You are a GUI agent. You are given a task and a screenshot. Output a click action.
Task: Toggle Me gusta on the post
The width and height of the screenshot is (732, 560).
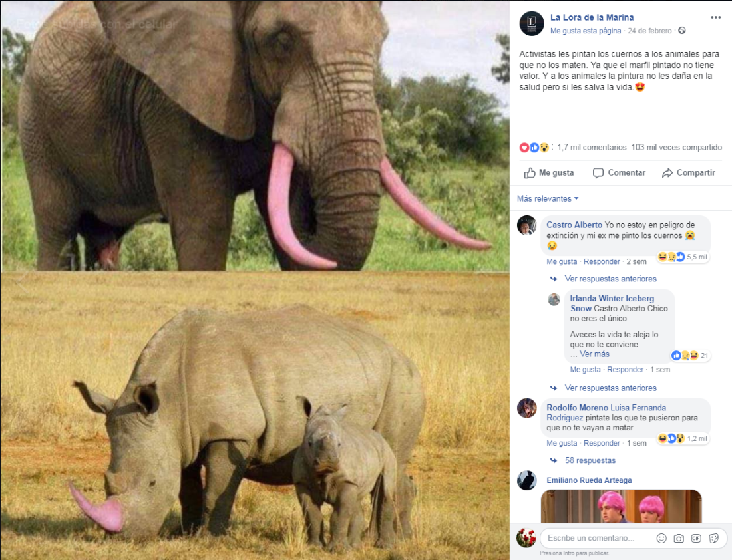tap(549, 172)
